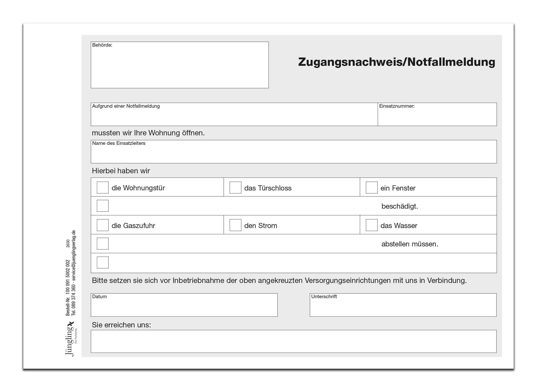Image resolution: width=537 pixels, height=392 pixels.
Task: Click the order number 'Bestell-Nr. 100 091 5002 002'
Action: click(x=68, y=288)
